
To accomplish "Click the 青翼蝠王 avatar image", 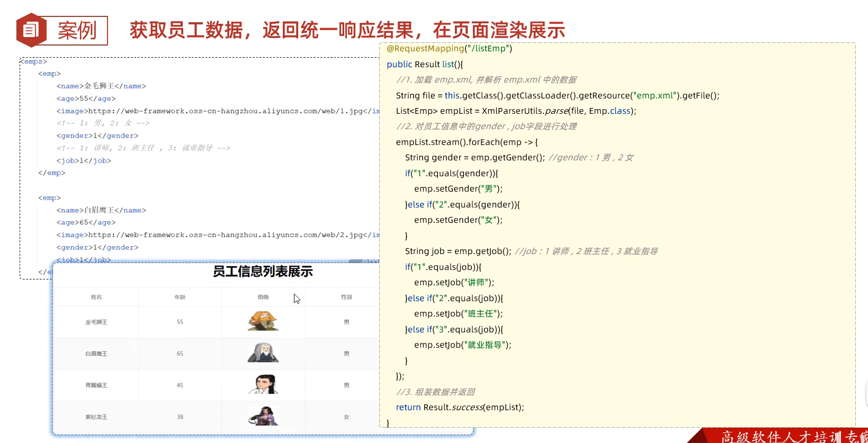I will (x=263, y=385).
